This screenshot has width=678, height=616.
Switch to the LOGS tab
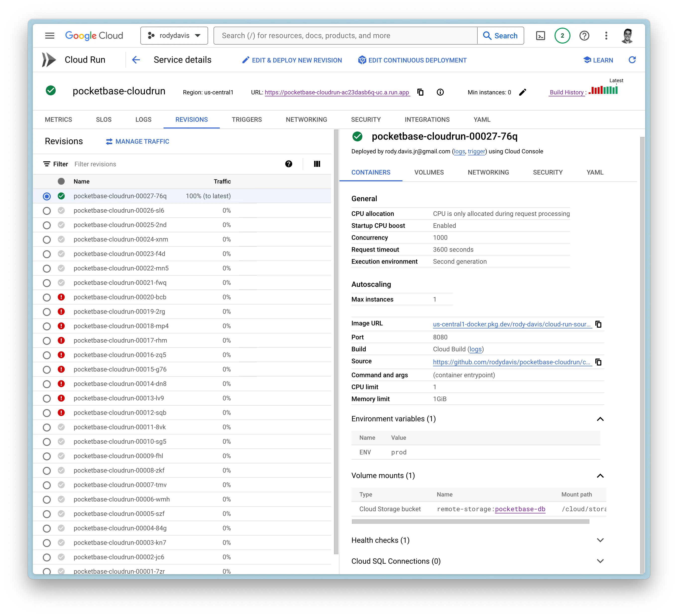point(143,120)
